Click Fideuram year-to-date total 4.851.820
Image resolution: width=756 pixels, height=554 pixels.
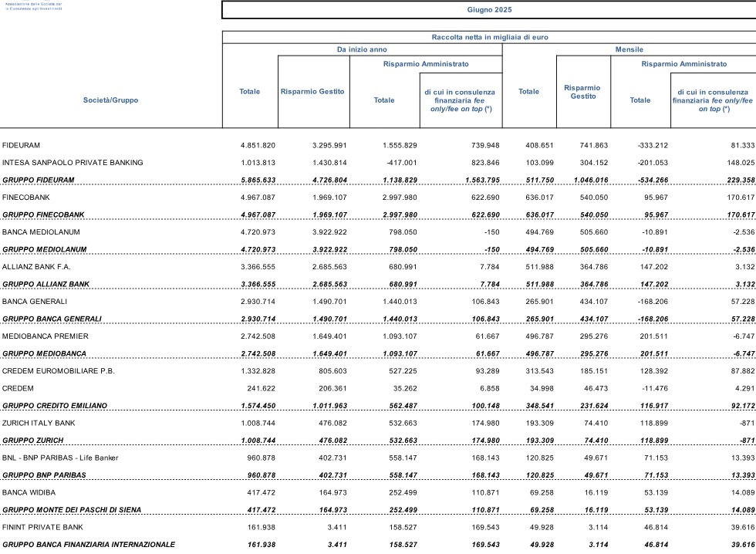coord(258,146)
